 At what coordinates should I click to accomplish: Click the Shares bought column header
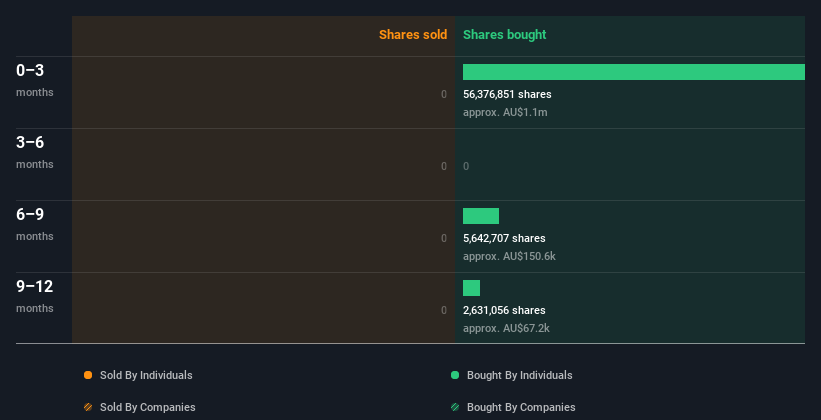505,35
